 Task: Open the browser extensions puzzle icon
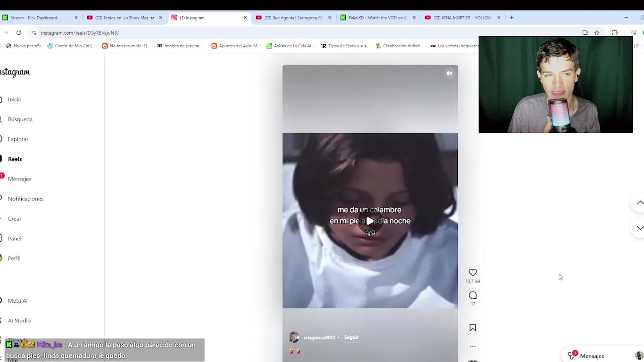615,33
